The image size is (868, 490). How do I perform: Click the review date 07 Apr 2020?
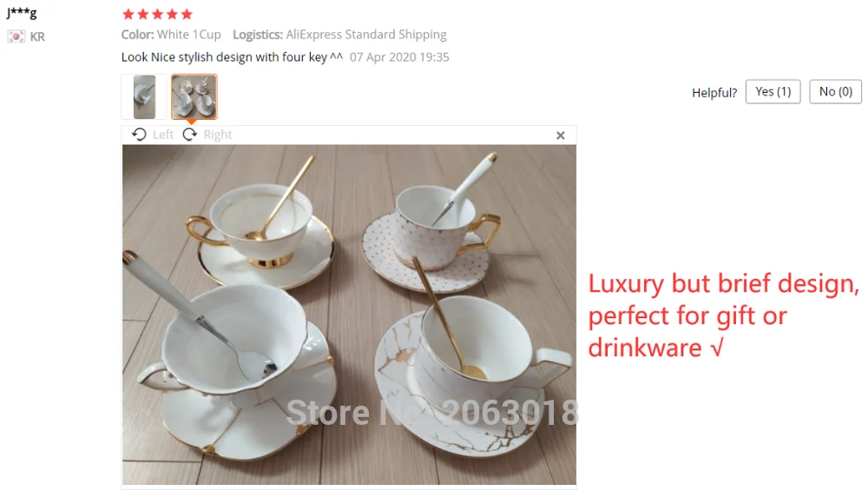pyautogui.click(x=399, y=57)
